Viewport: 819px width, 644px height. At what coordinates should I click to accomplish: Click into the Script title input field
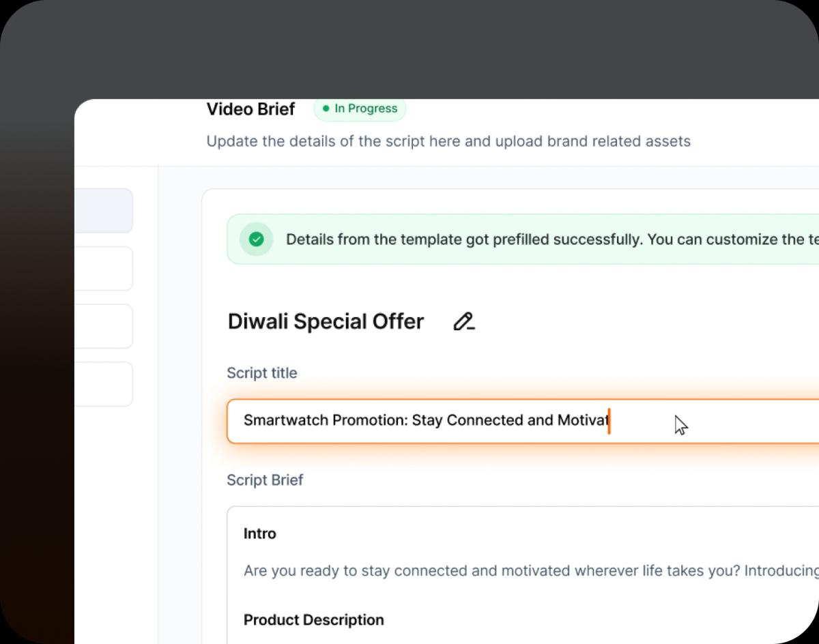(523, 421)
